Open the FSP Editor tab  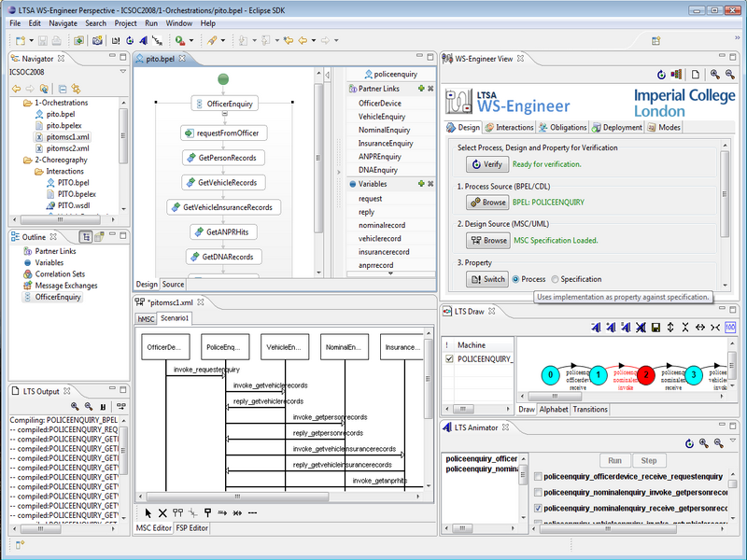pyautogui.click(x=192, y=528)
